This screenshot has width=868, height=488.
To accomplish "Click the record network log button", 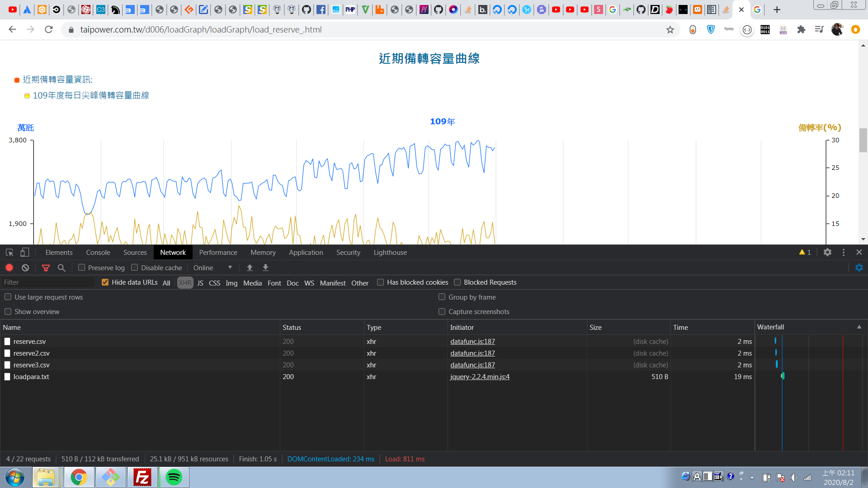I will pos(9,267).
